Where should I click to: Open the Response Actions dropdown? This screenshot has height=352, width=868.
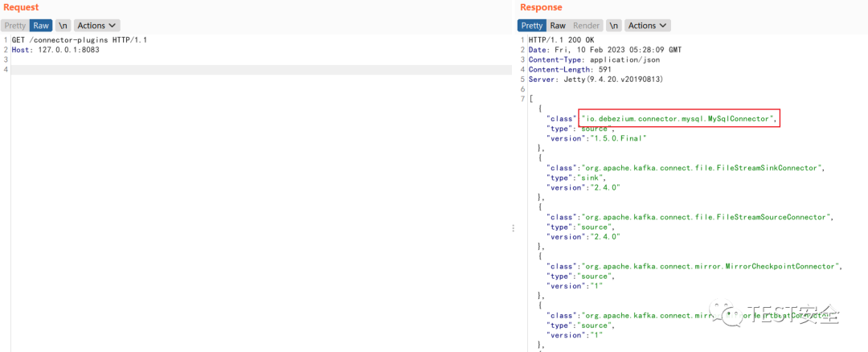click(648, 26)
